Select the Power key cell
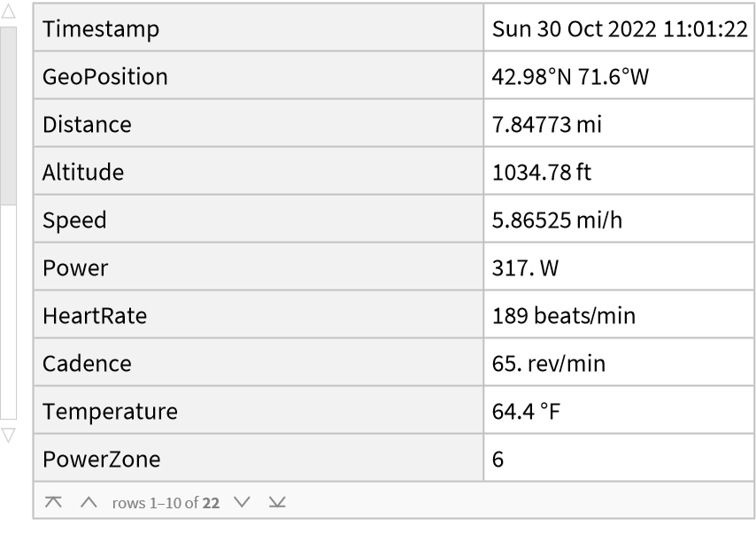Screen dimensions: 756x549 point(75,268)
